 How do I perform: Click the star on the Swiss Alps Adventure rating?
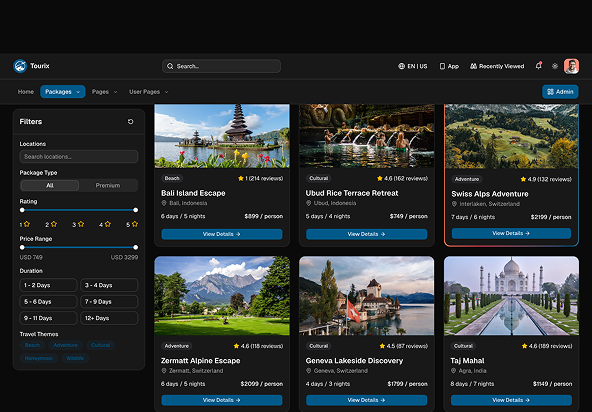click(x=523, y=179)
